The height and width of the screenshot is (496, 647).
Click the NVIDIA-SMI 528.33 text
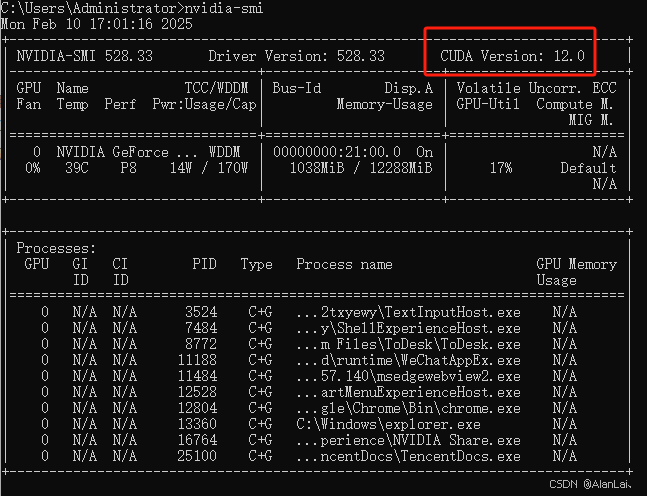pyautogui.click(x=85, y=56)
